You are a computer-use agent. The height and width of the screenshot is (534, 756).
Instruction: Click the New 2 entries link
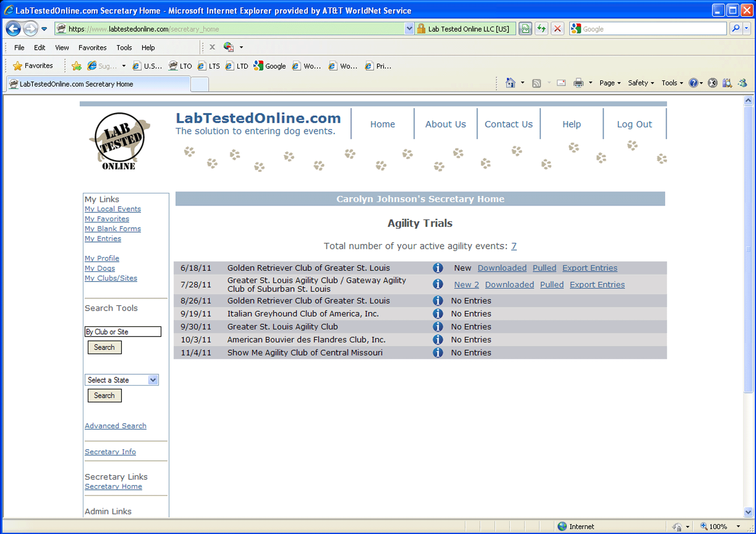(466, 285)
